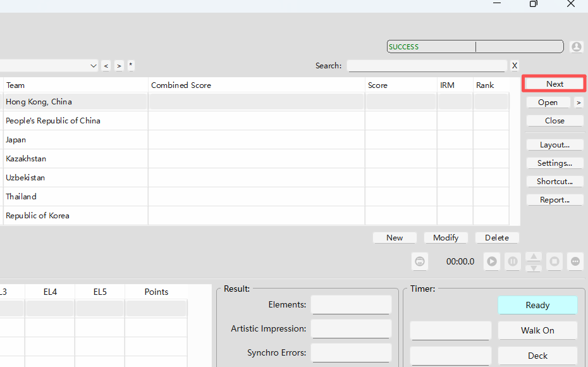Create a new entry with New
Image resolution: width=588 pixels, height=367 pixels.
click(x=395, y=238)
